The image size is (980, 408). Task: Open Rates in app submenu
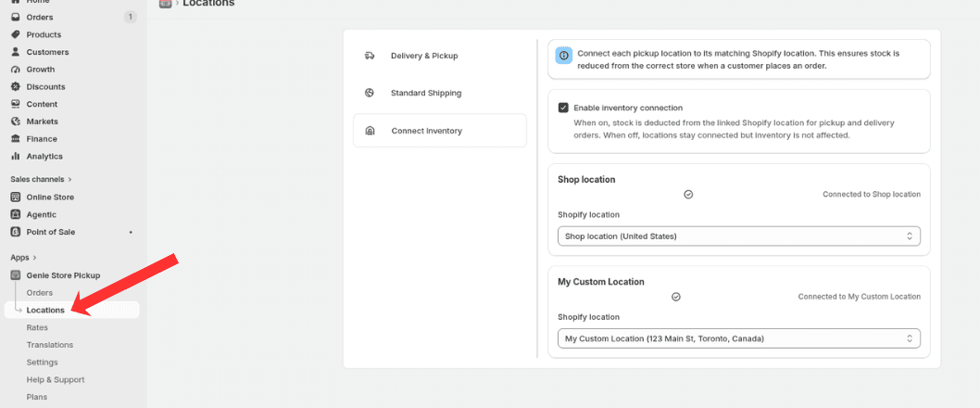point(37,328)
